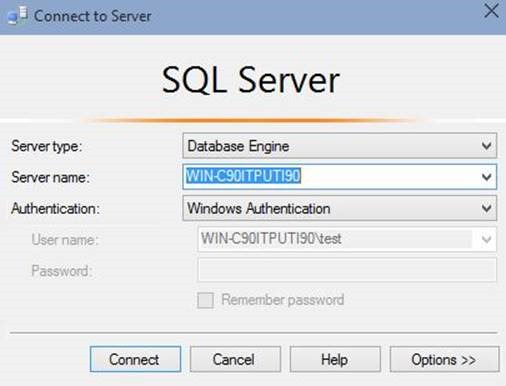This screenshot has height=386, width=506.
Task: Expand connection Options >>
Action: (x=444, y=359)
